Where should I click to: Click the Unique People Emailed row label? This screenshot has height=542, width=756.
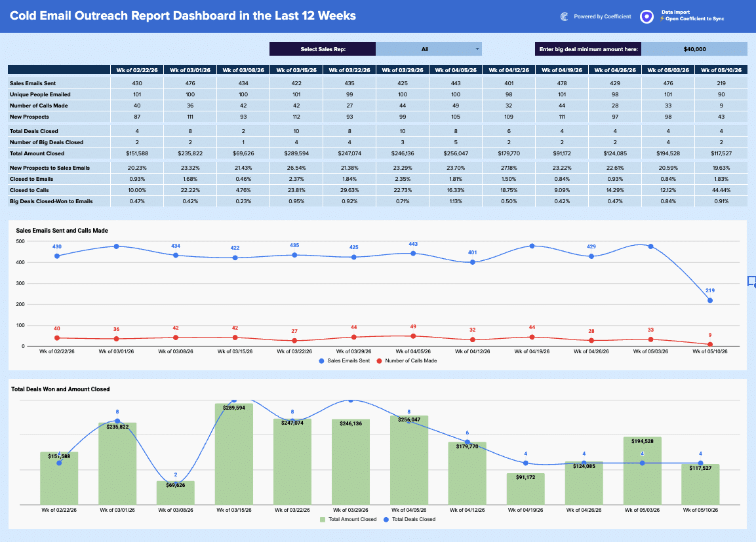tap(40, 94)
